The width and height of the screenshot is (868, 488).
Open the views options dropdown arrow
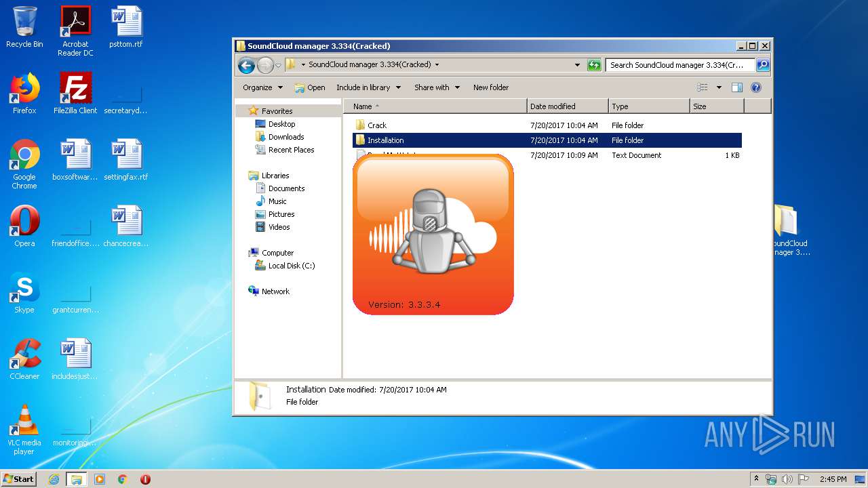coord(719,87)
